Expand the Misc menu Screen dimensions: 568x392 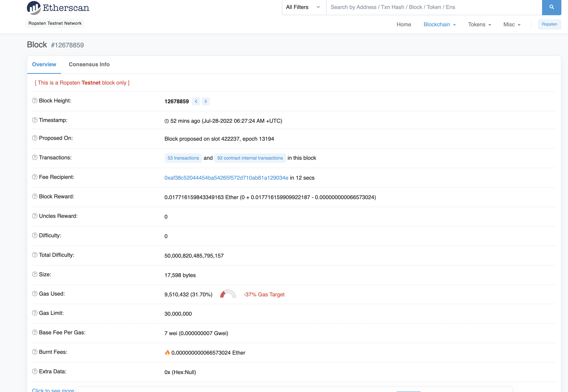(512, 25)
